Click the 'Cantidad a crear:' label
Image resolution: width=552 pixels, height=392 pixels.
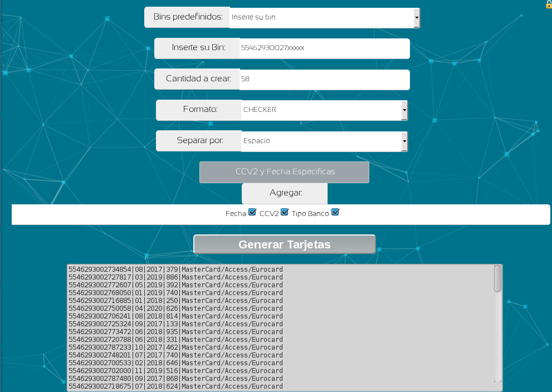[198, 79]
